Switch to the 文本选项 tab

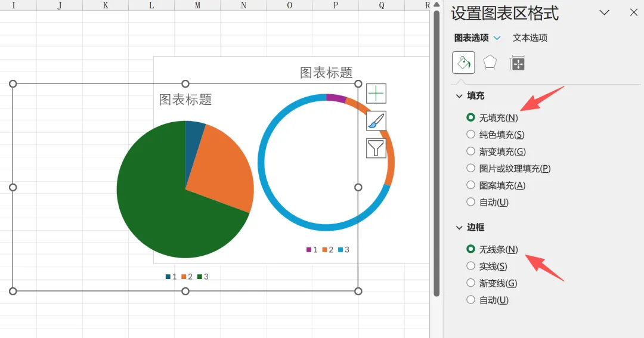pos(530,38)
